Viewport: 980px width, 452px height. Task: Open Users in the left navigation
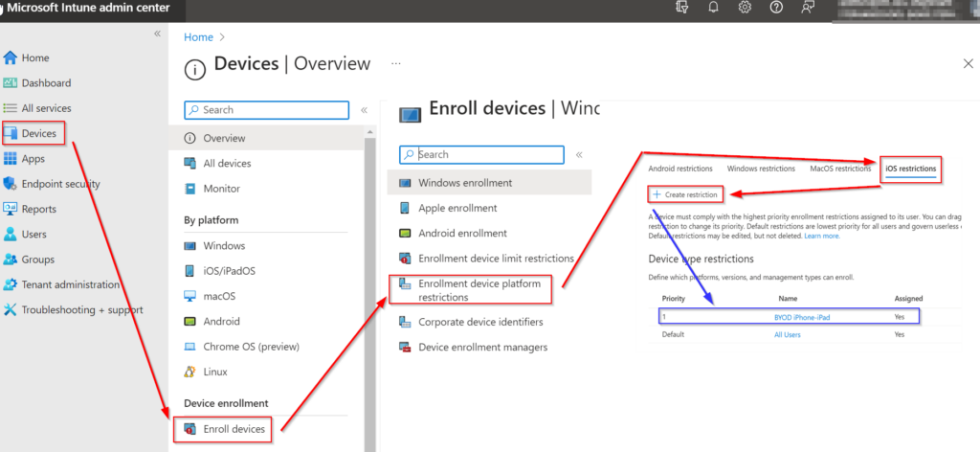[x=26, y=234]
